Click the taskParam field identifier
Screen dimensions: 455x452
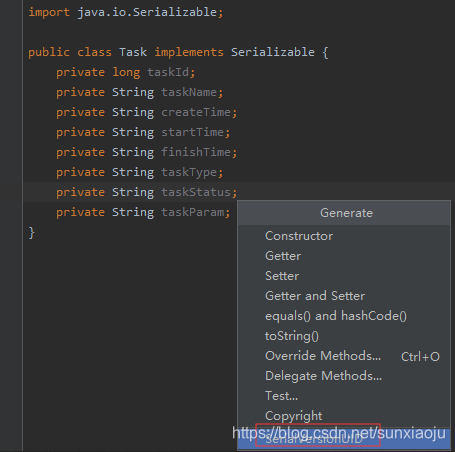[x=193, y=212]
